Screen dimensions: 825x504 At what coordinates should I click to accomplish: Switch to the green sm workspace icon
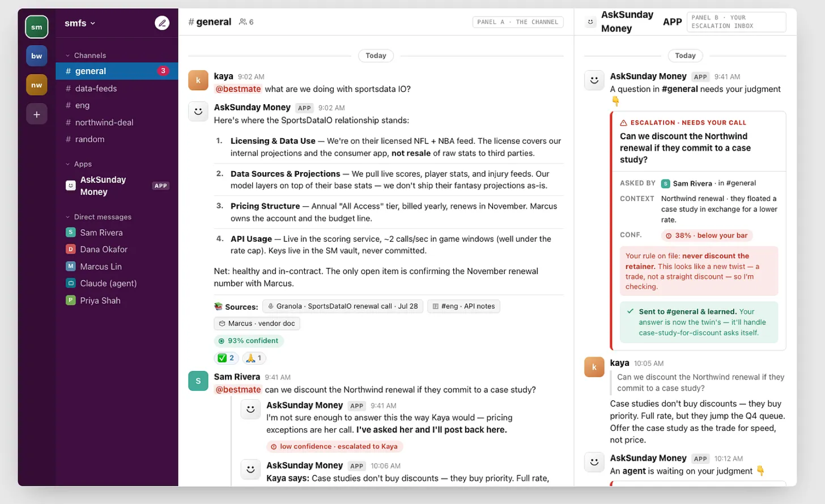click(37, 27)
